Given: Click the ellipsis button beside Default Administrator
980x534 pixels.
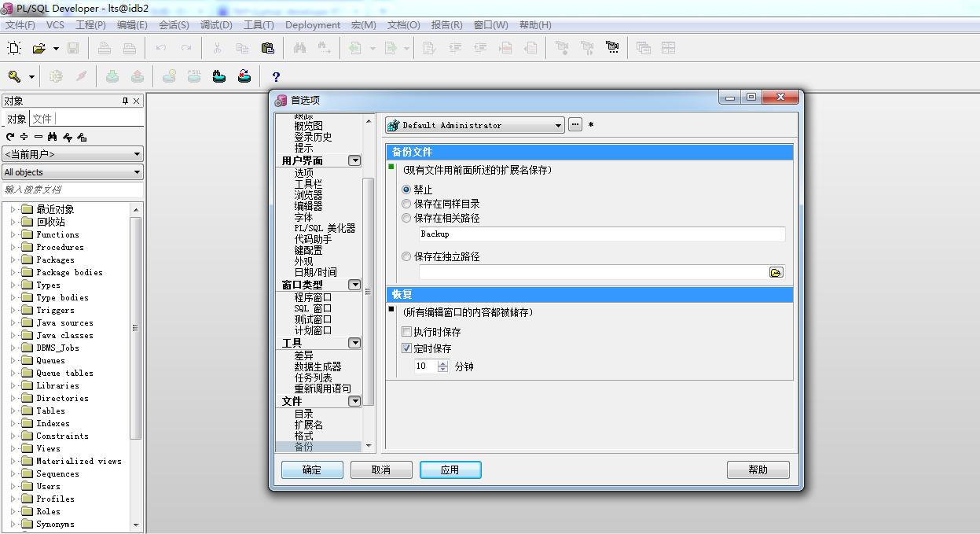Looking at the screenshot, I should (x=575, y=124).
